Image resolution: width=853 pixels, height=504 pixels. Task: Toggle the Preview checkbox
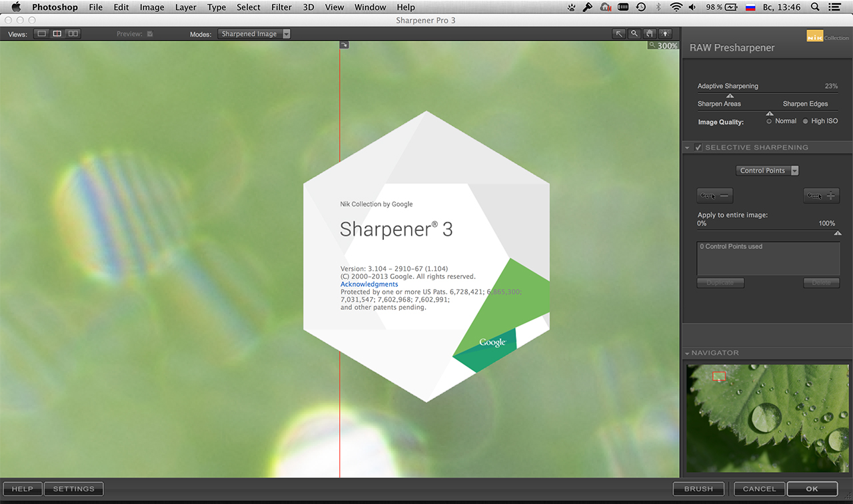[150, 34]
